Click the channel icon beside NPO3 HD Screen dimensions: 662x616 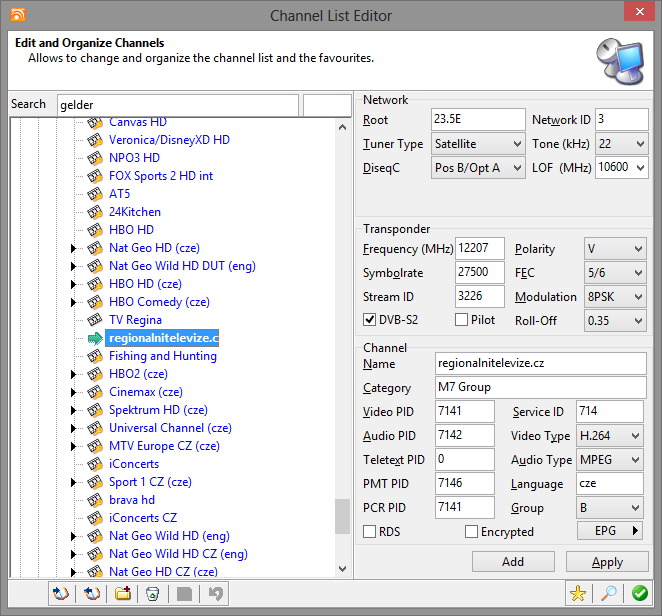click(95, 158)
